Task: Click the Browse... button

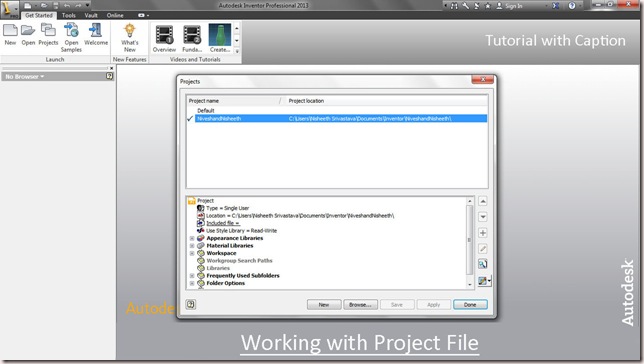Action: [360, 304]
